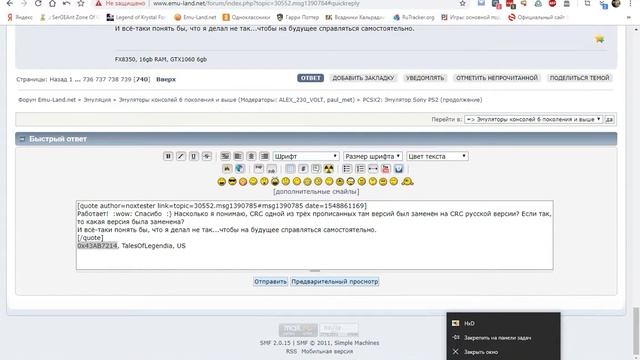Reload the page

click(x=38, y=3)
